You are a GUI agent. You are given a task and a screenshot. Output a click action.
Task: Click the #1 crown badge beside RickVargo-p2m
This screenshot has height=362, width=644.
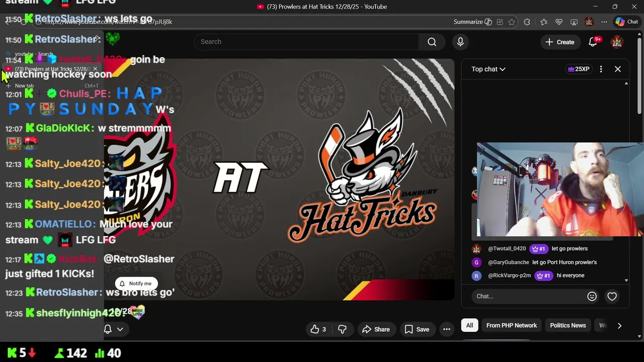click(543, 276)
